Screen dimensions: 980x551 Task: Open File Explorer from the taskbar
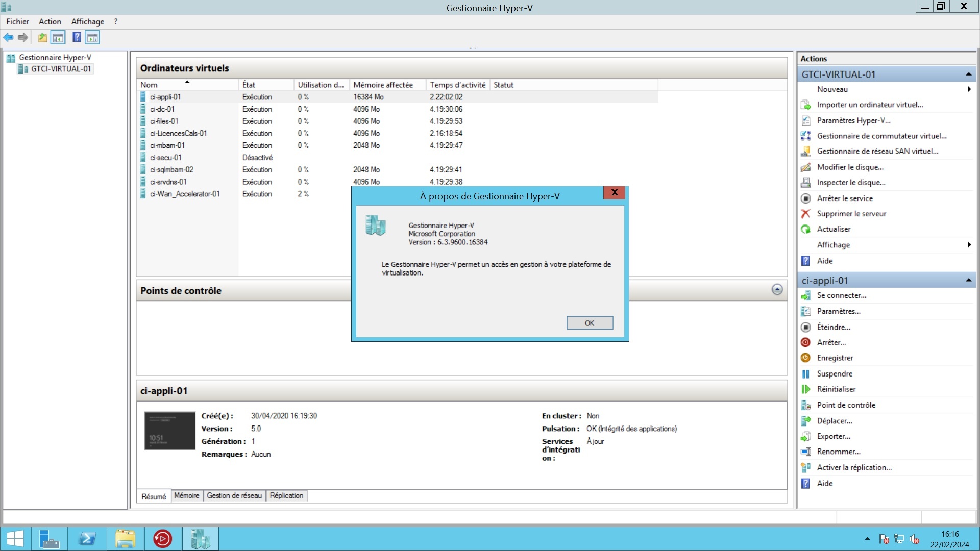coord(125,538)
